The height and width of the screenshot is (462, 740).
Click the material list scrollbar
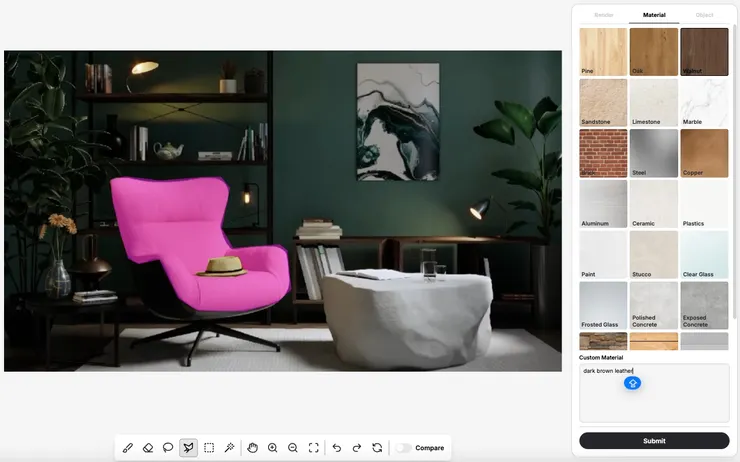[733, 170]
